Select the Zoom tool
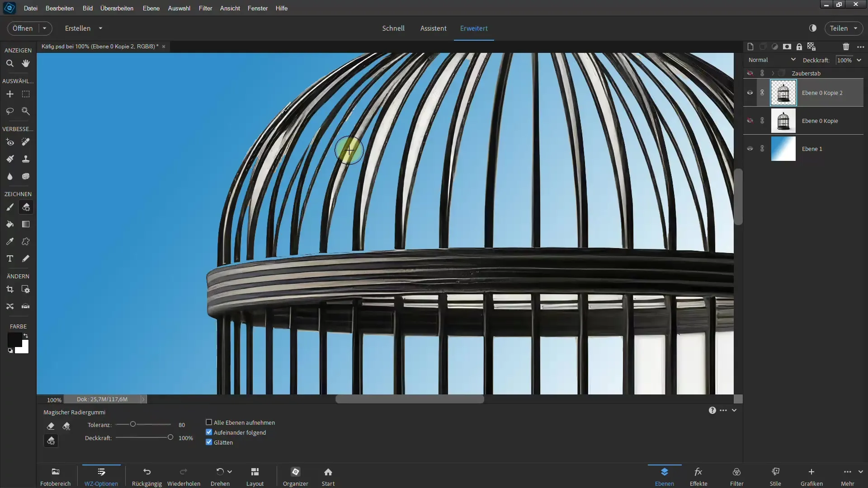Viewport: 868px width, 488px height. [9, 63]
